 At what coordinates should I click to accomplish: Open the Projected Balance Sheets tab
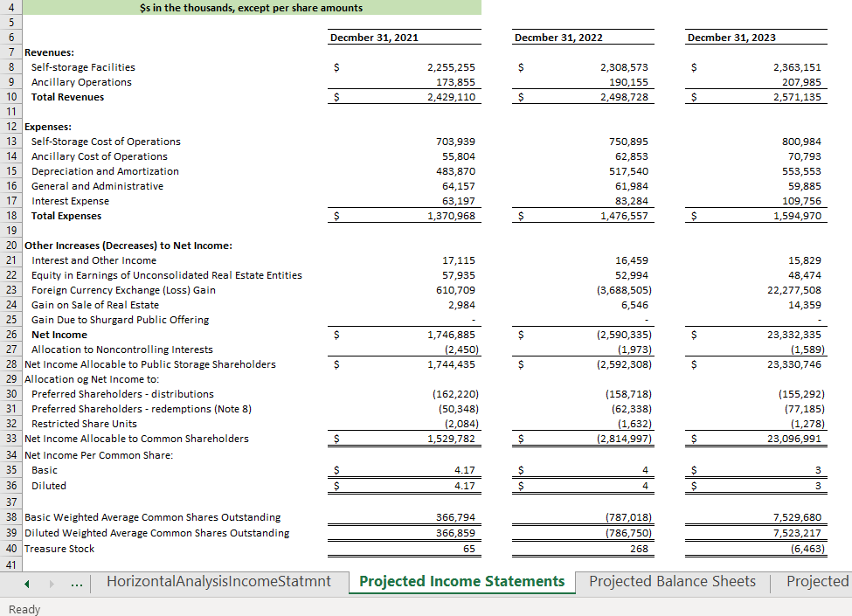(671, 581)
